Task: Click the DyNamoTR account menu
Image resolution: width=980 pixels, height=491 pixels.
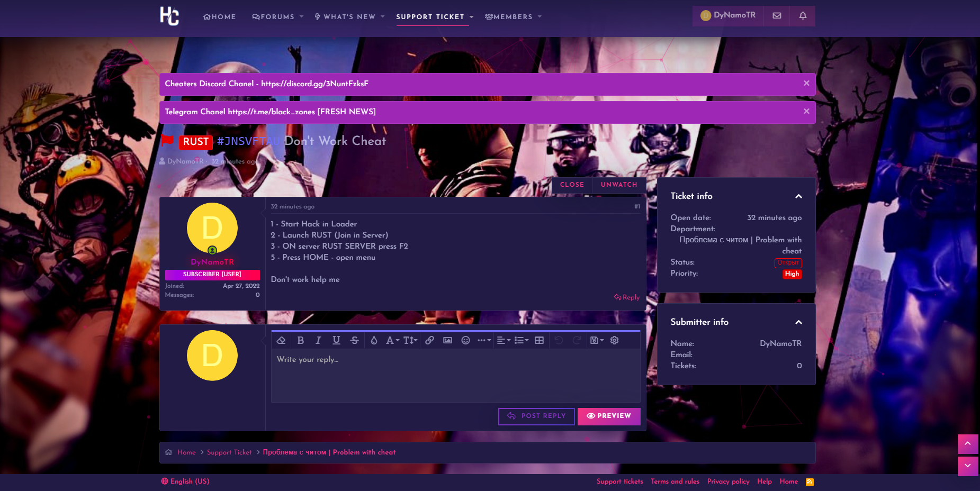Action: (728, 16)
